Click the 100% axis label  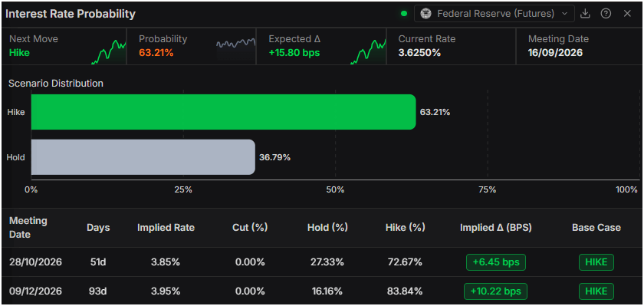627,189
